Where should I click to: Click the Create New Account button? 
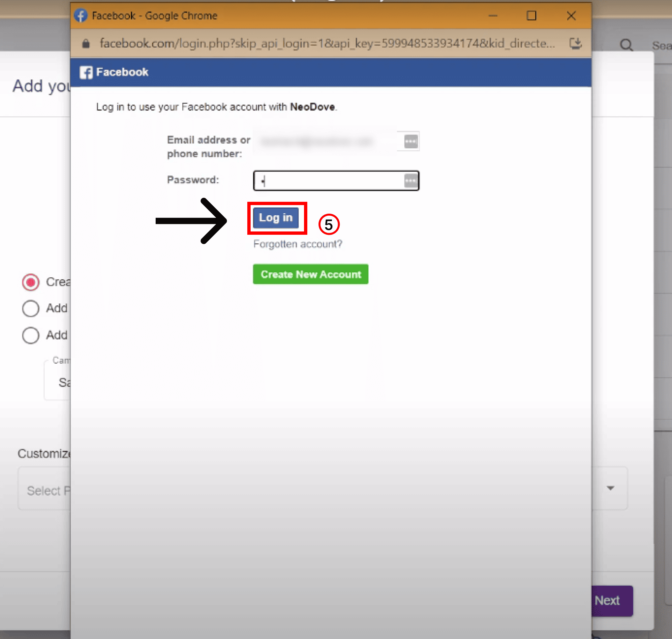click(x=310, y=274)
